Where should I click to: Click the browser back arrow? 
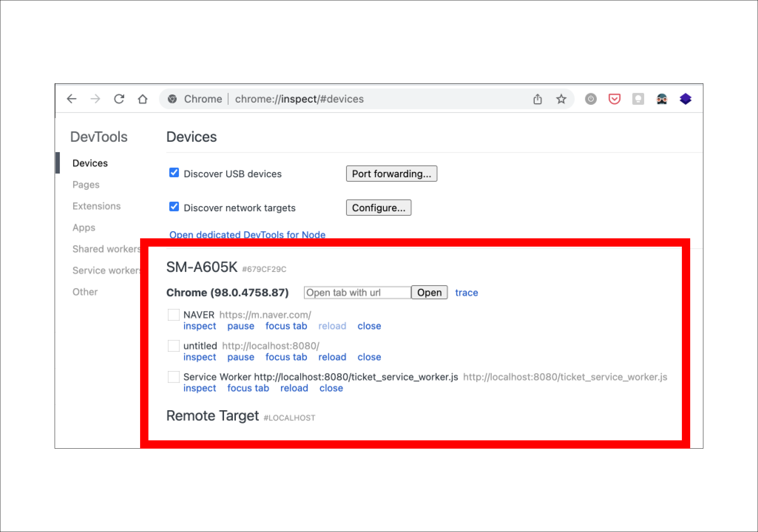tap(72, 99)
